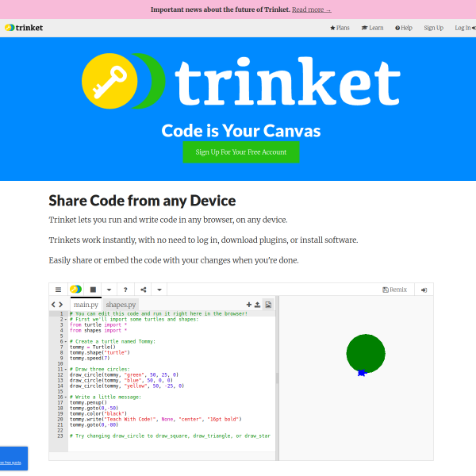Screen dimensions: 476x476
Task: Open the image library icon
Action: click(268, 305)
